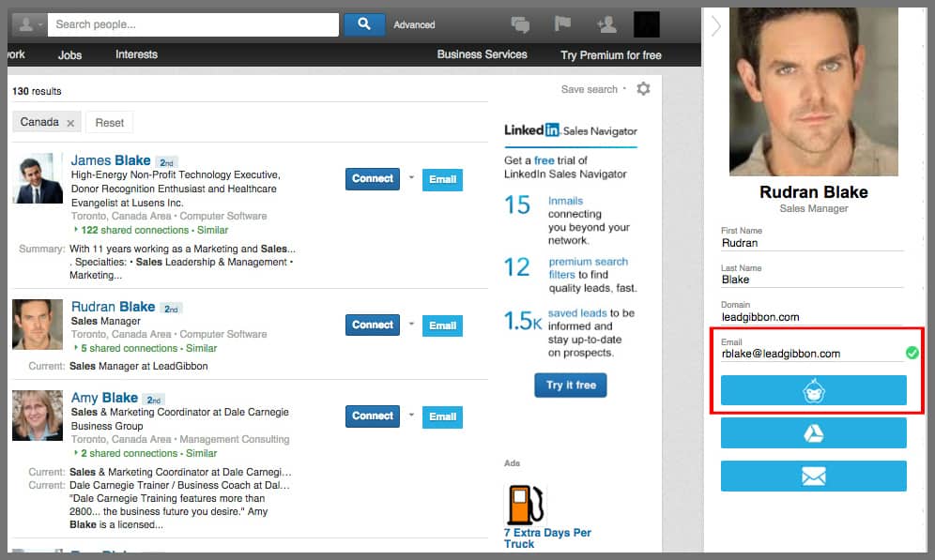Open the search settings gear icon
The image size is (935, 560).
643,89
